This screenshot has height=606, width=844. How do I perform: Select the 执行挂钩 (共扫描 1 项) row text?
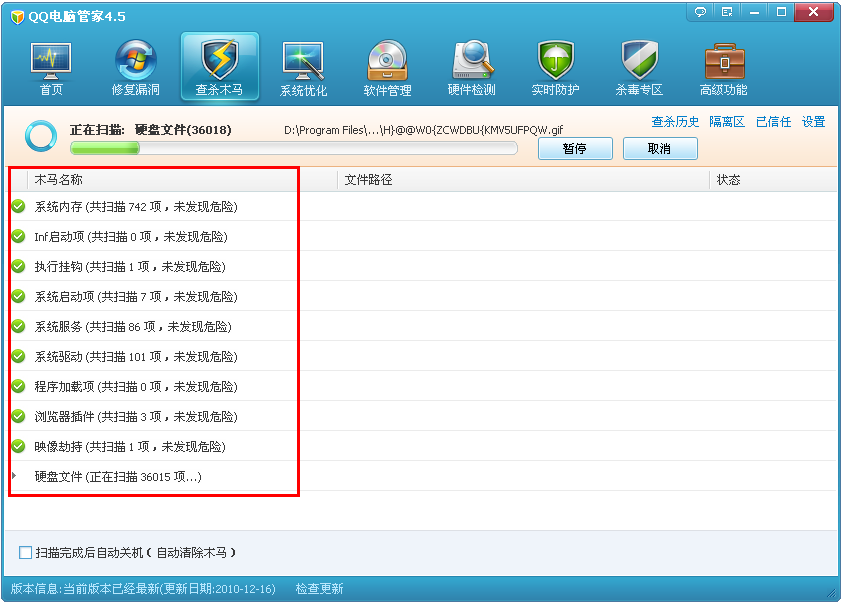[130, 266]
